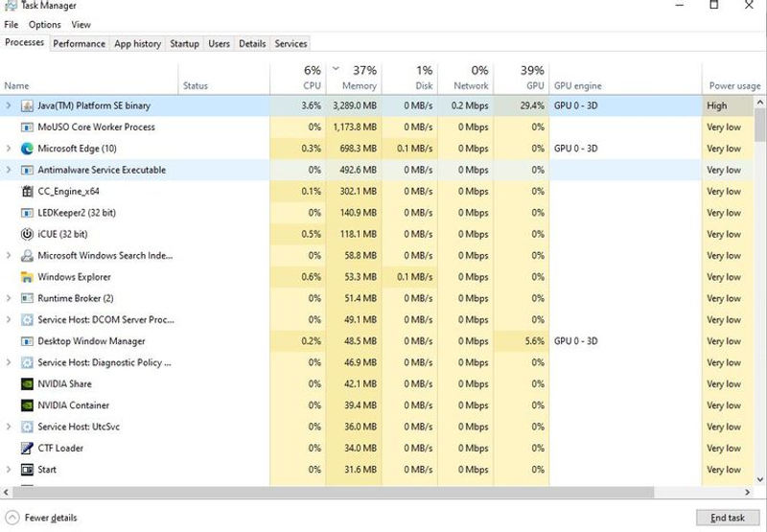Expand Antimalware Service Executable row
Image resolution: width=767 pixels, height=532 pixels.
9,171
